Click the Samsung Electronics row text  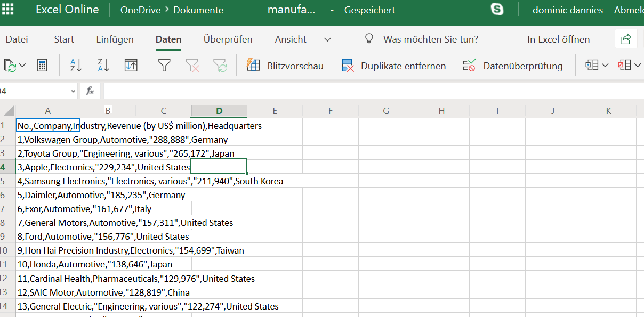click(150, 181)
